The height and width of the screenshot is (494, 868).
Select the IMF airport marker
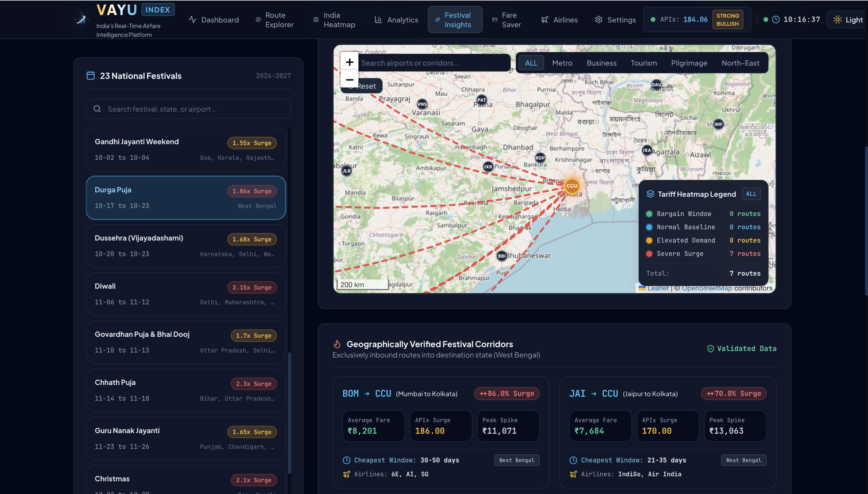[718, 124]
